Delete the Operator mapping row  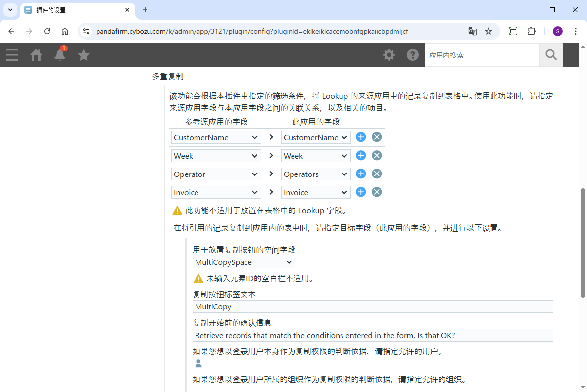pos(377,174)
